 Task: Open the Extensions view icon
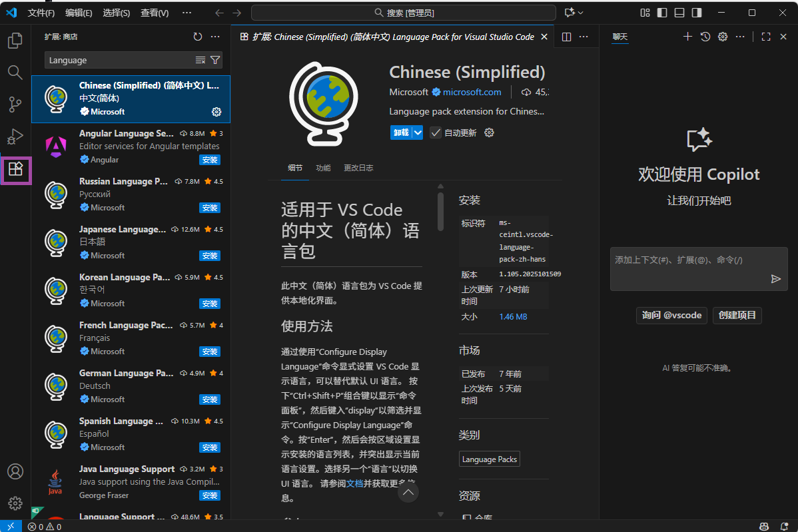(x=16, y=169)
